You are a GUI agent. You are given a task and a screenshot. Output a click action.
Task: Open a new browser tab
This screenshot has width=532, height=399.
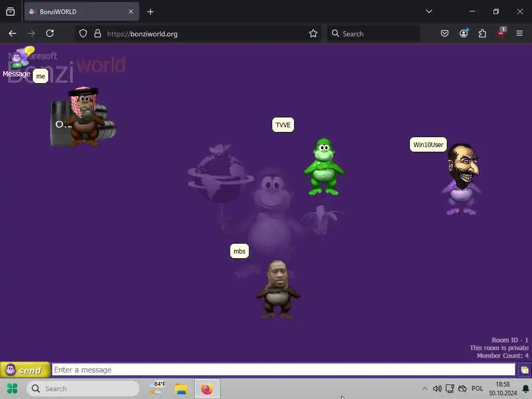(x=150, y=12)
